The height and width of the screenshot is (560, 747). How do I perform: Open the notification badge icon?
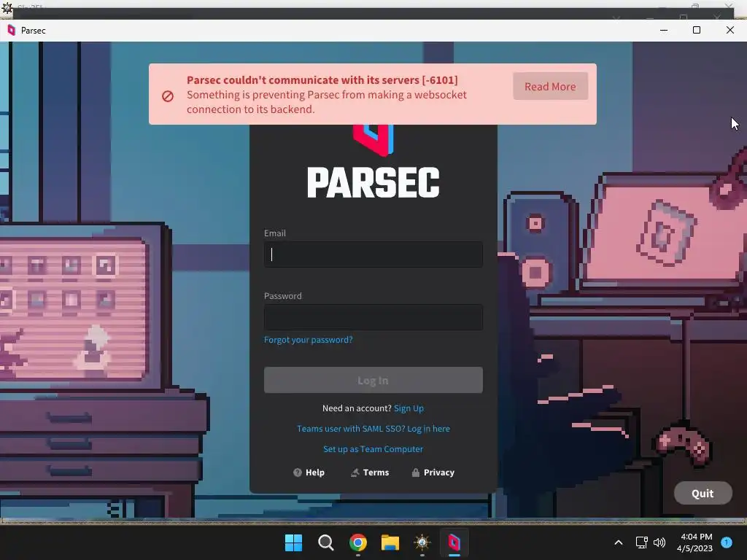tap(727, 542)
